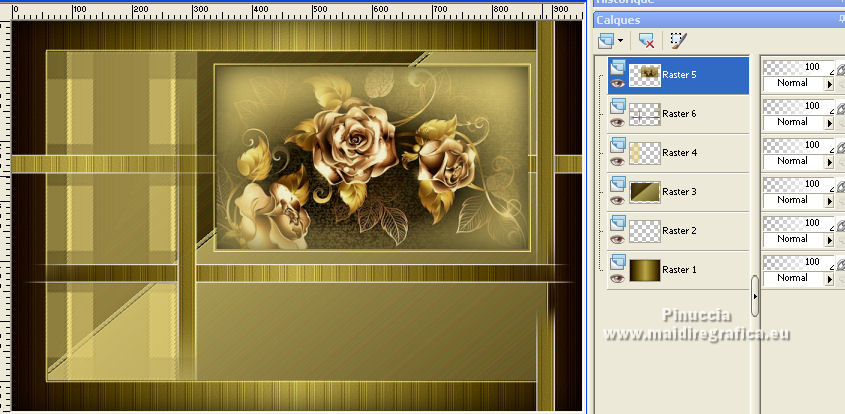845x414 pixels.
Task: Click the Raster 2 transparent thumbnail
Action: click(x=645, y=231)
